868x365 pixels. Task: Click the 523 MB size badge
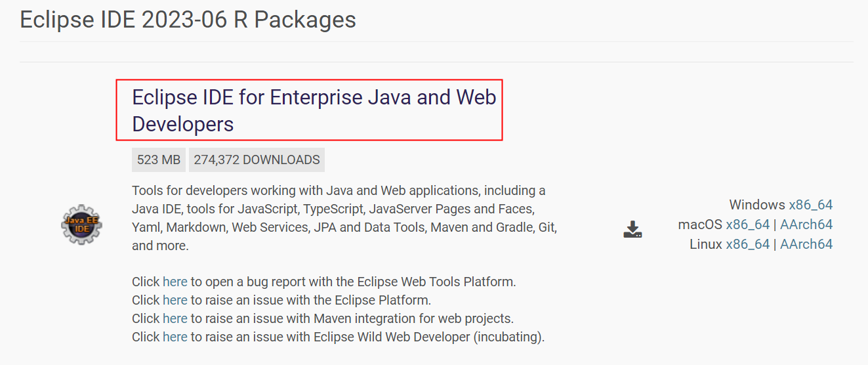tap(159, 160)
